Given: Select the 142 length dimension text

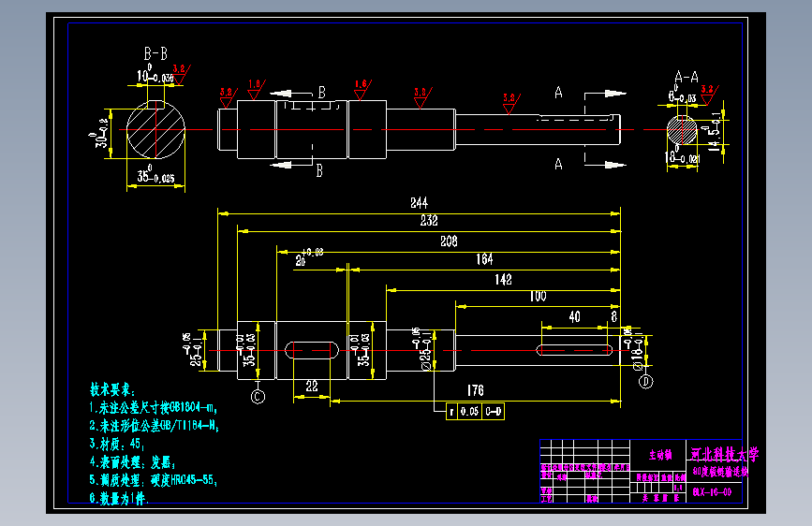Looking at the screenshot, I should coord(503,280).
